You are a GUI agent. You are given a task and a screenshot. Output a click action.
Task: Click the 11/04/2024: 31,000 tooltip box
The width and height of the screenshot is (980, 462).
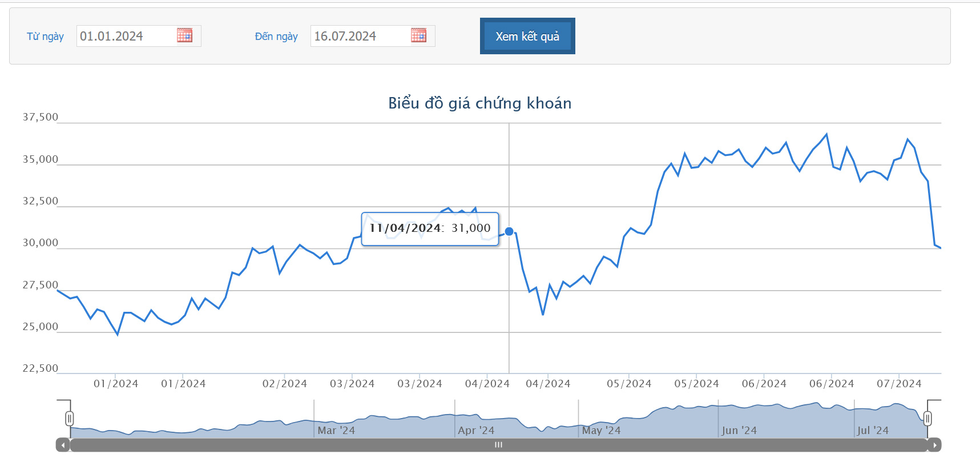click(430, 228)
